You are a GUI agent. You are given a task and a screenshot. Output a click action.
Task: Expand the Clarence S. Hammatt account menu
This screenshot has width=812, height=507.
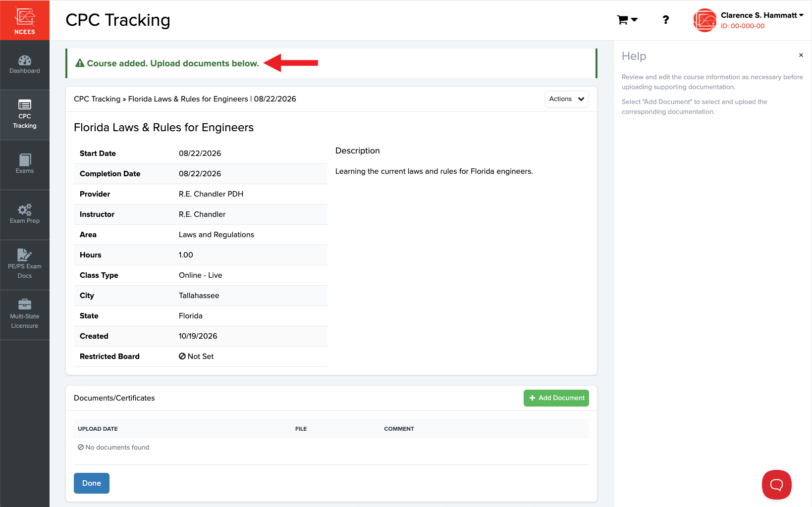[x=762, y=15]
